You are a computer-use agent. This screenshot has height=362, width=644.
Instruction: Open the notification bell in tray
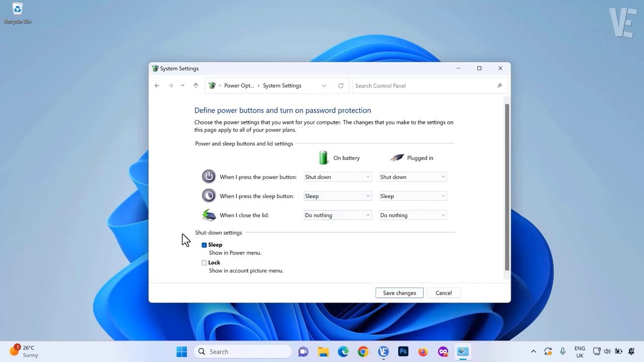[x=632, y=351]
